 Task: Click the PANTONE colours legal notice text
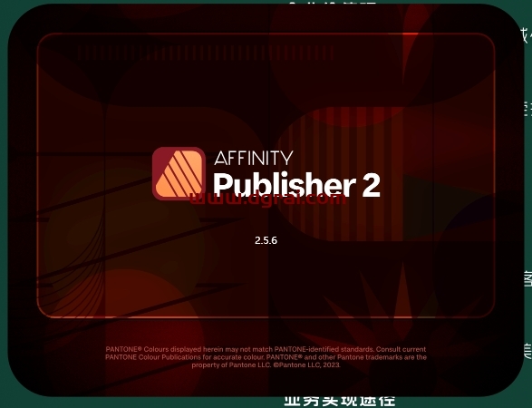266,357
